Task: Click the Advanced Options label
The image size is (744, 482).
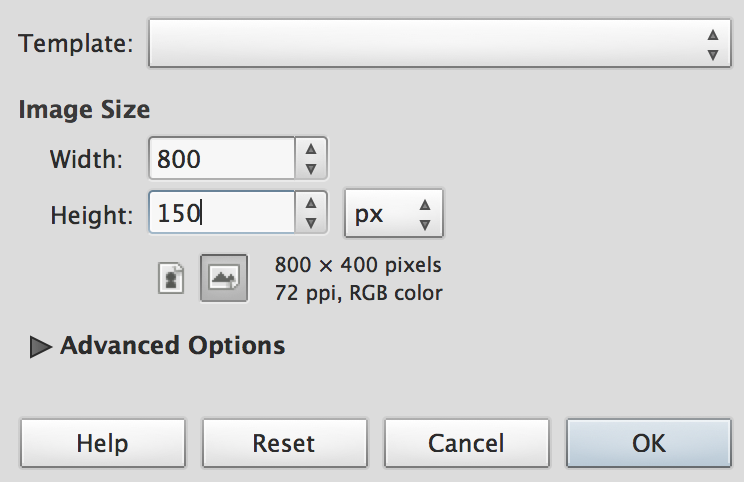Action: (x=172, y=346)
